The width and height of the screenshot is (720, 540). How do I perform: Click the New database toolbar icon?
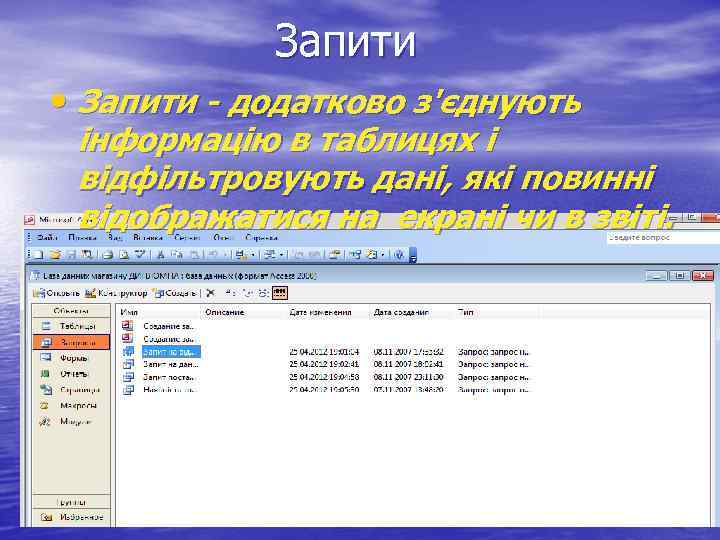click(37, 254)
